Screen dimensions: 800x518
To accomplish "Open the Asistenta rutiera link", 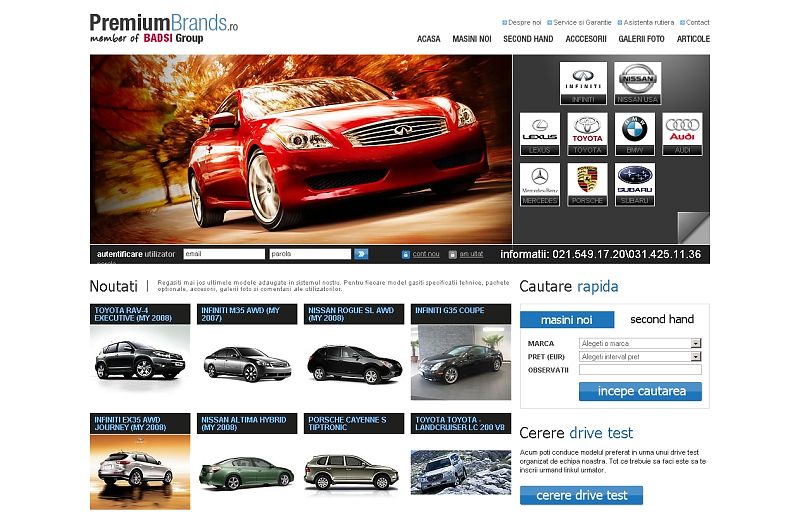I will (648, 22).
